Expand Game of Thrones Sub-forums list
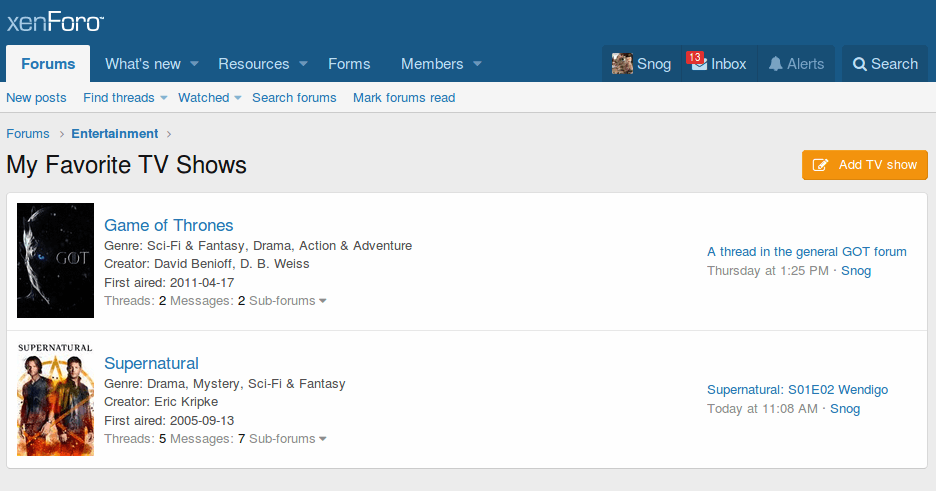The width and height of the screenshot is (936, 491). (x=288, y=301)
